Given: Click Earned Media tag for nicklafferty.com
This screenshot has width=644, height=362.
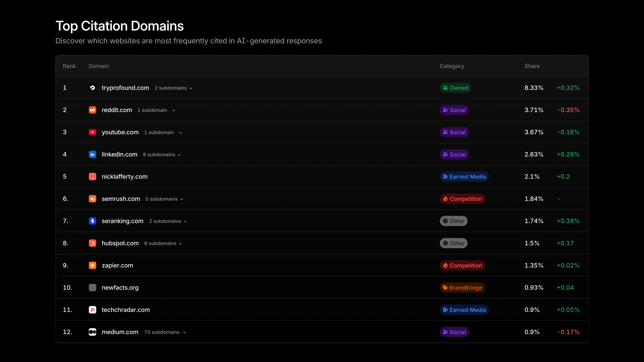Looking at the screenshot, I should (x=464, y=177).
